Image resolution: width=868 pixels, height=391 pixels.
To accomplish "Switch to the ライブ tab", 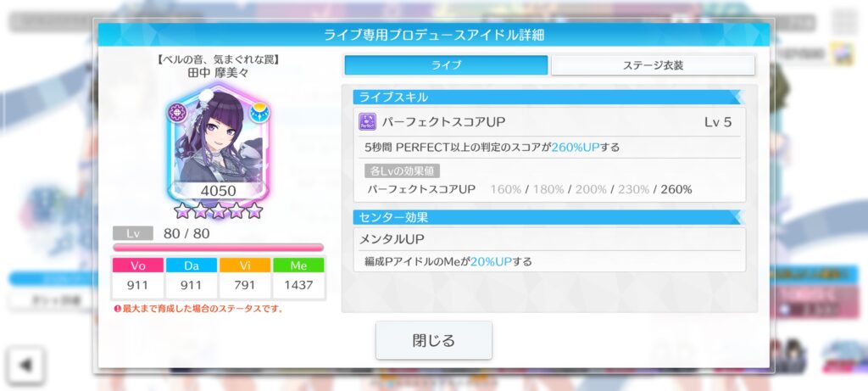I will (x=446, y=64).
